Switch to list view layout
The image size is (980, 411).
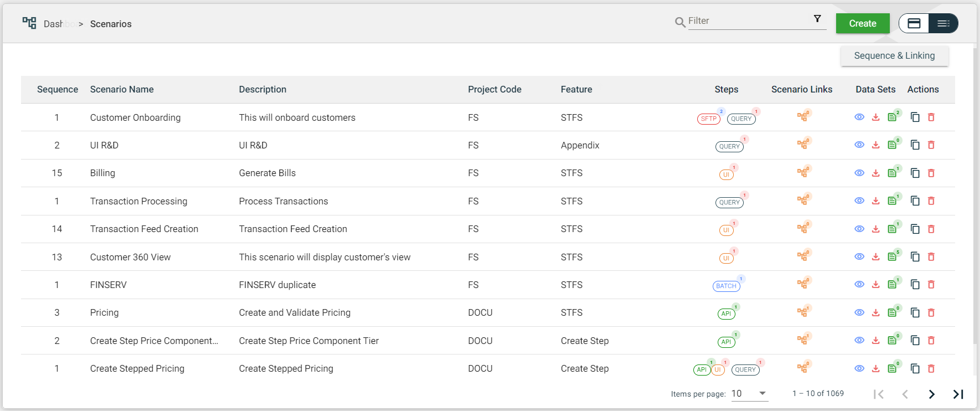[943, 23]
